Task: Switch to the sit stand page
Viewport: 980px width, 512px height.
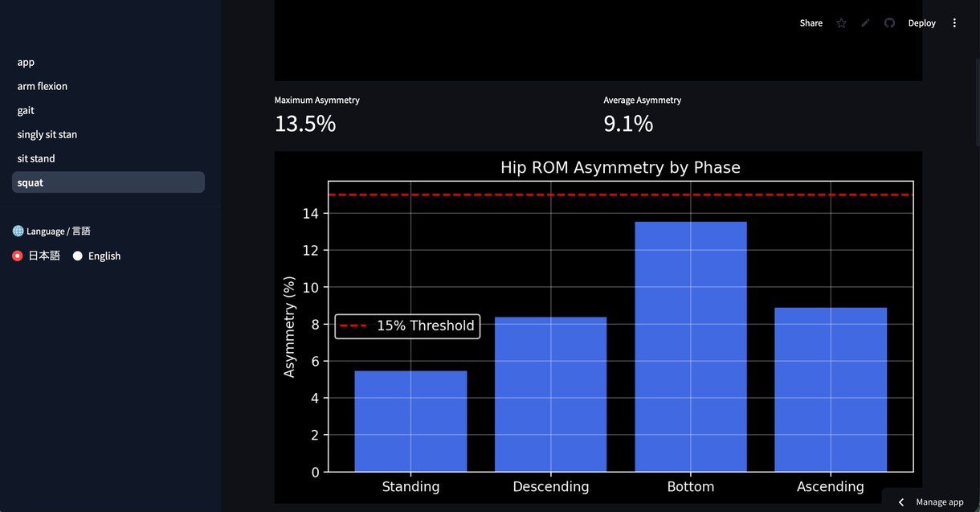Action: coord(108,158)
